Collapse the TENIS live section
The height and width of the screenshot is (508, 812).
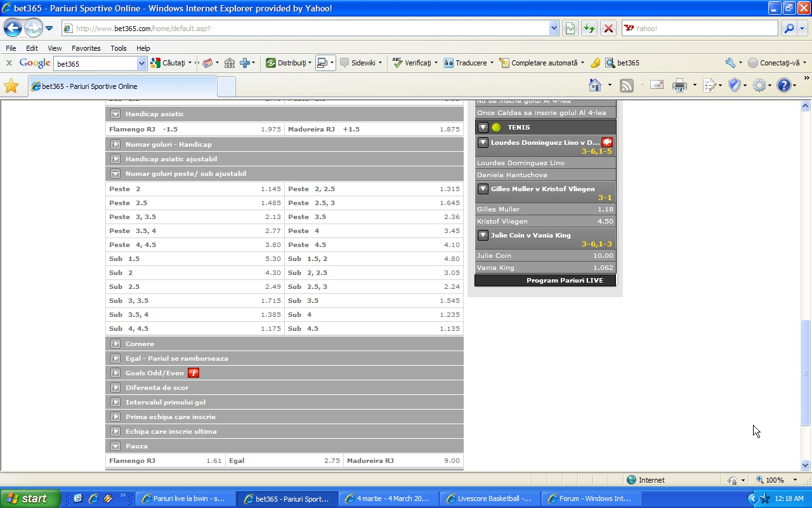click(x=483, y=127)
